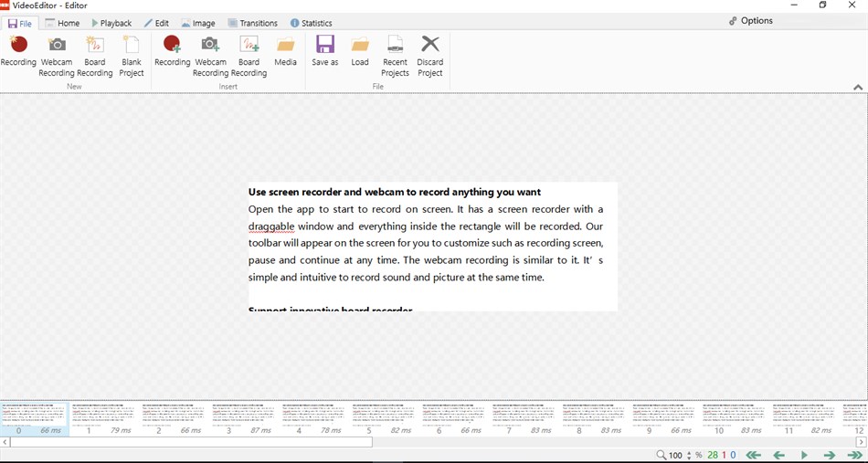Click the frame preview image in the canvas
The width and height of the screenshot is (868, 463).
433,247
